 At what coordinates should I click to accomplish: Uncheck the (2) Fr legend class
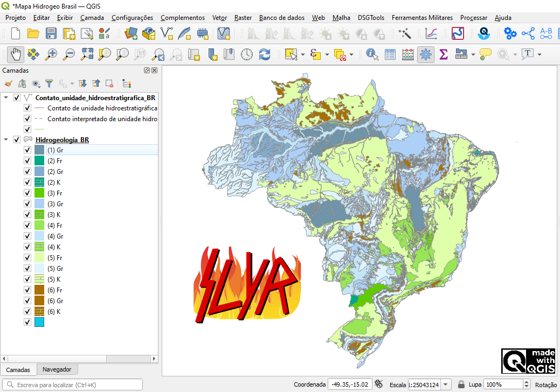(x=27, y=160)
